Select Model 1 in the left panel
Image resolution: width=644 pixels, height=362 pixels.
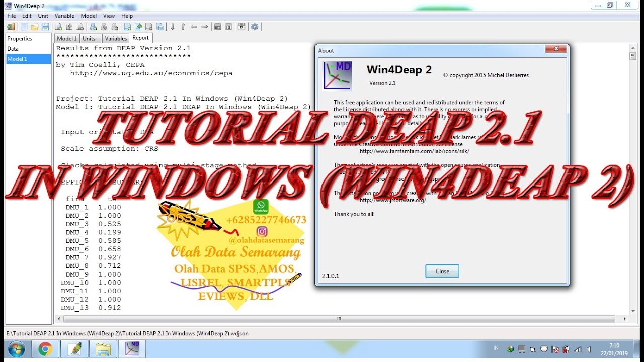click(28, 59)
